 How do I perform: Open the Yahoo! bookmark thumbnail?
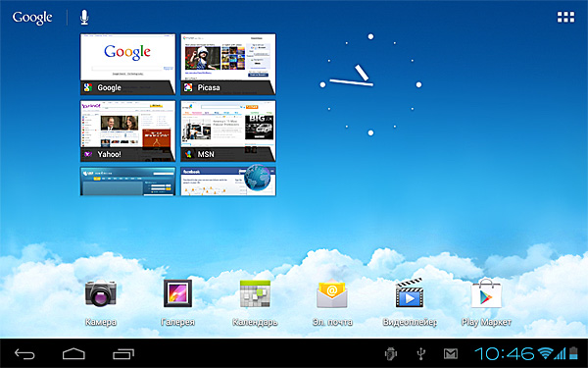(x=127, y=131)
